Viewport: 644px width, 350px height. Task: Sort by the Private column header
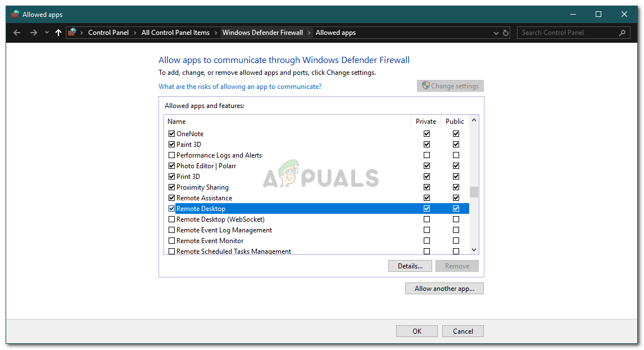click(426, 122)
